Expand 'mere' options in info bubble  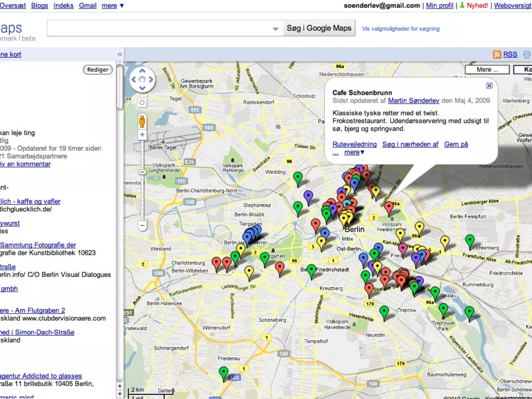coord(354,152)
